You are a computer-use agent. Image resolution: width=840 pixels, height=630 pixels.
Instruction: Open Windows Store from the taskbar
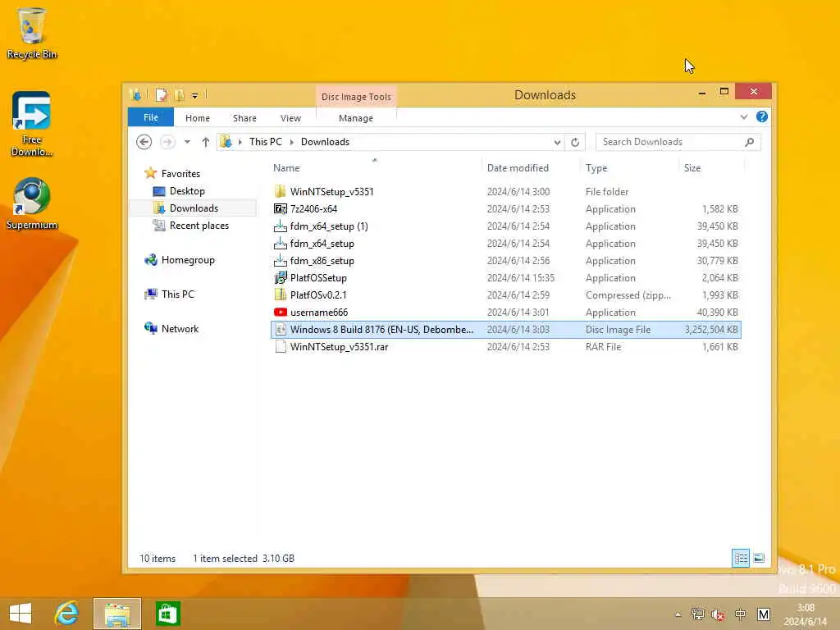[167, 614]
